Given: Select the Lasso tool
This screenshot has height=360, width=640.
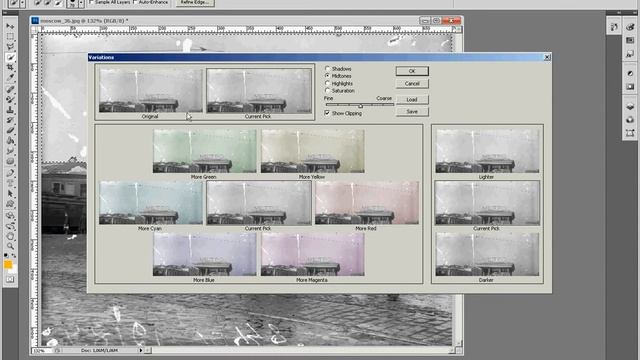Looking at the screenshot, I should click(x=10, y=47).
